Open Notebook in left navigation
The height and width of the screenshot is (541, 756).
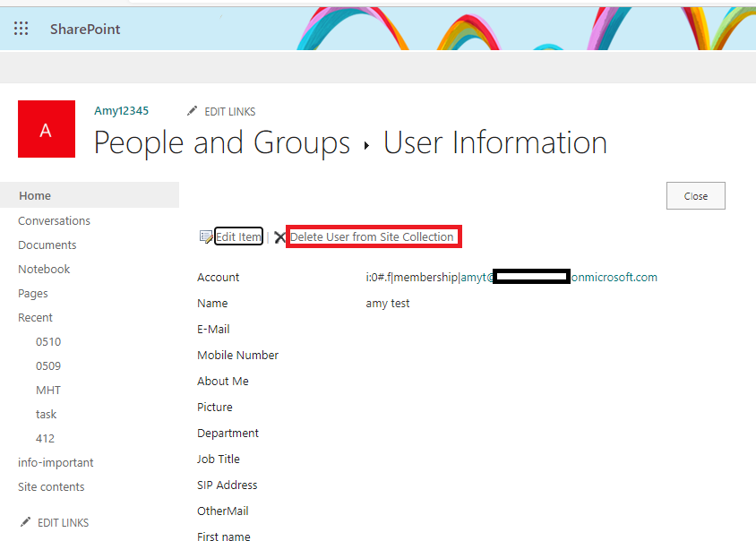(x=44, y=269)
